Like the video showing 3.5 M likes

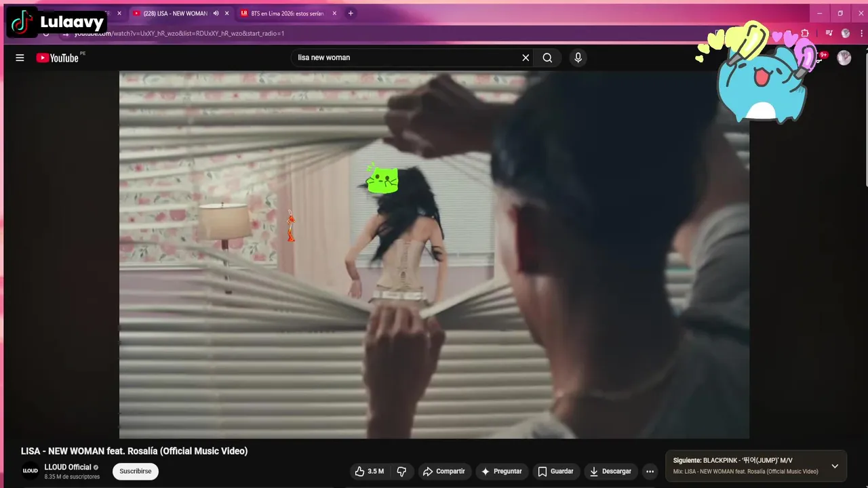pos(370,471)
